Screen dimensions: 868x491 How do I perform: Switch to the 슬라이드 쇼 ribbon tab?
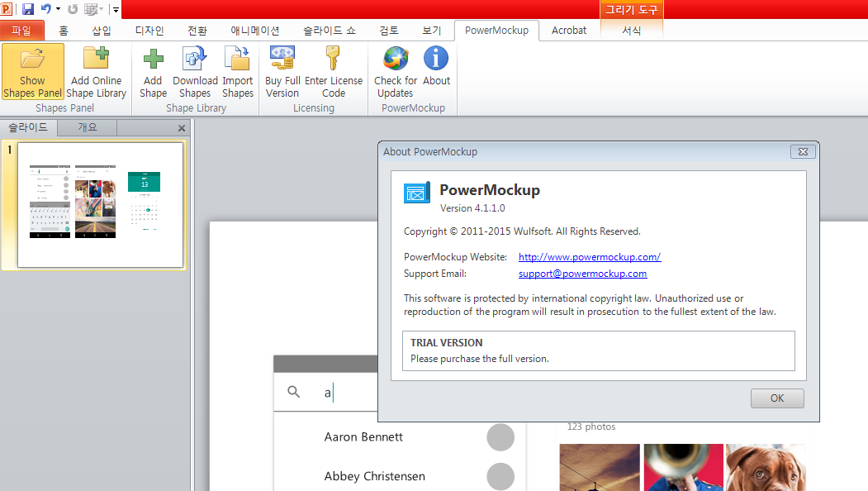[x=330, y=31]
